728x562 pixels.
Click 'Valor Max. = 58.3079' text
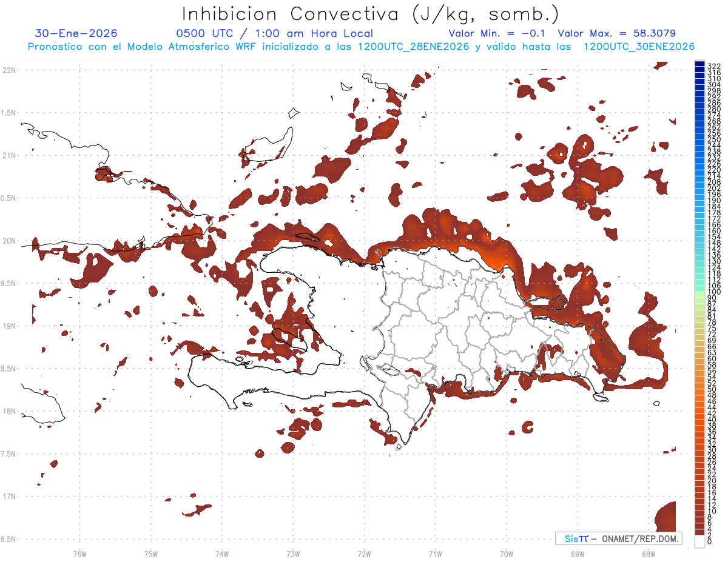click(x=617, y=33)
